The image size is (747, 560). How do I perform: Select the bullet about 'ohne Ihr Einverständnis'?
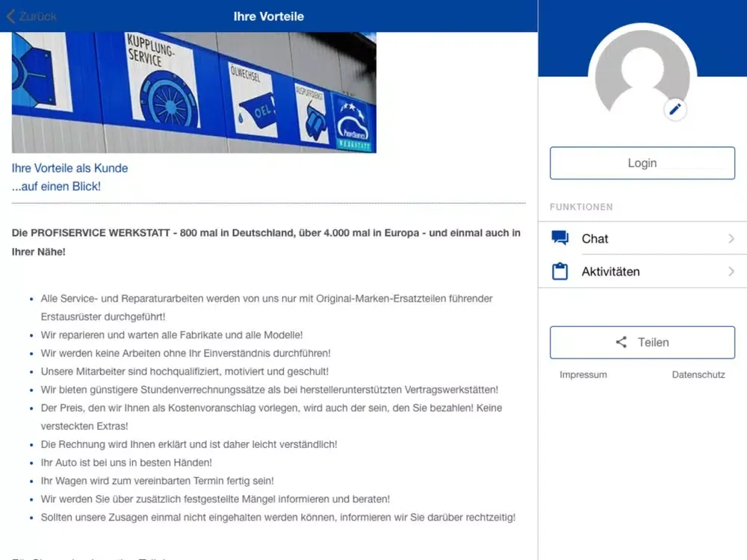(x=185, y=353)
